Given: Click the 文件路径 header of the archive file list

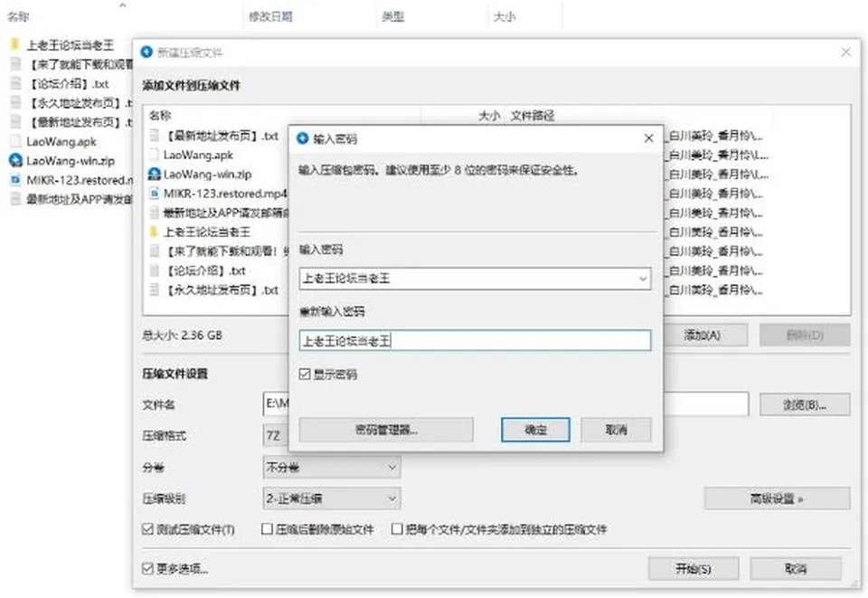Looking at the screenshot, I should (532, 115).
